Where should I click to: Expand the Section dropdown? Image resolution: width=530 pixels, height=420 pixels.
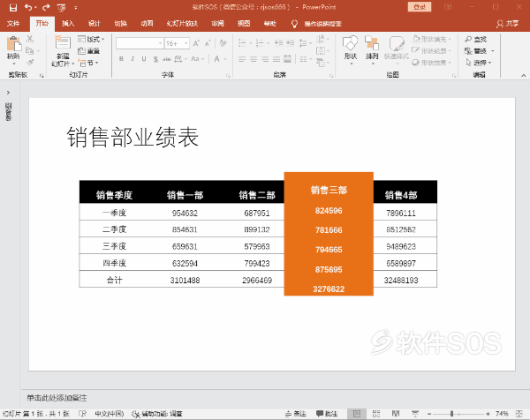88,63
